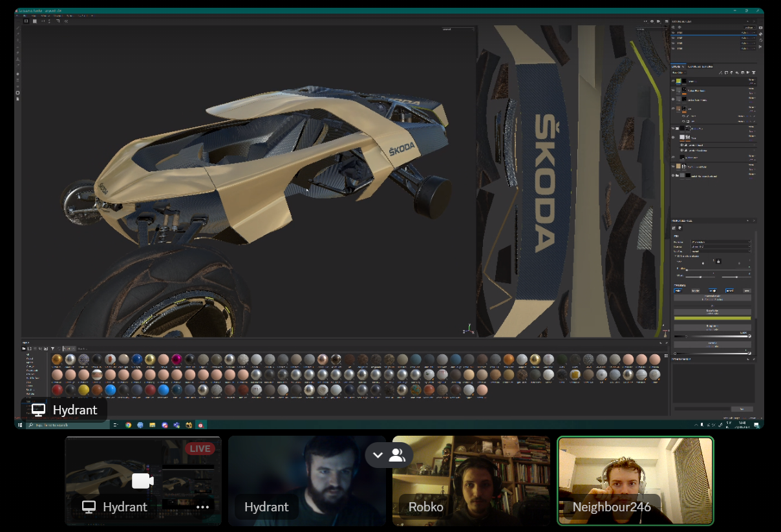Click the Material mode button in Properties
The width and height of the screenshot is (781, 532).
pos(712,297)
